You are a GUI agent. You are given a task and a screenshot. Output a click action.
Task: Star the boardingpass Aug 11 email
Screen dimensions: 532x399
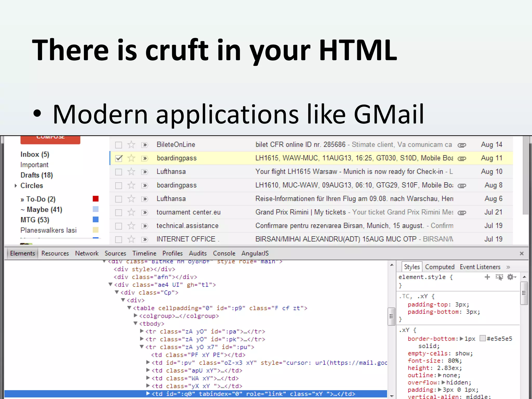coord(131,158)
